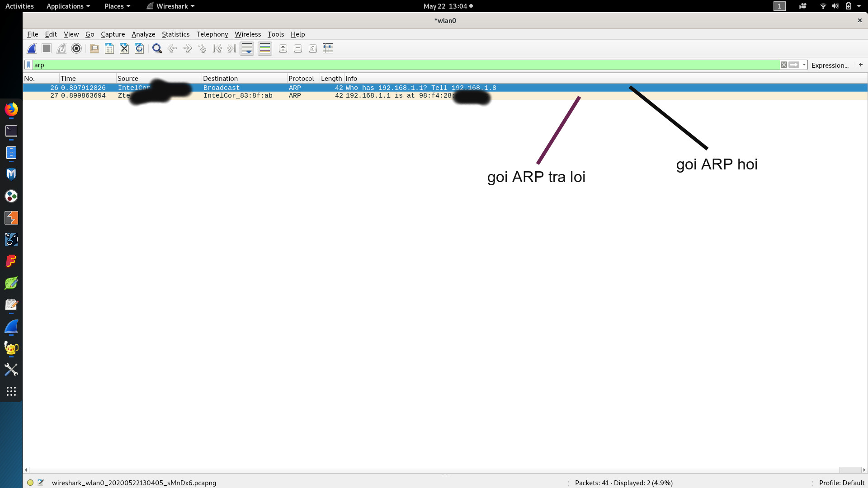
Task: Open the Tools menu
Action: (x=276, y=34)
